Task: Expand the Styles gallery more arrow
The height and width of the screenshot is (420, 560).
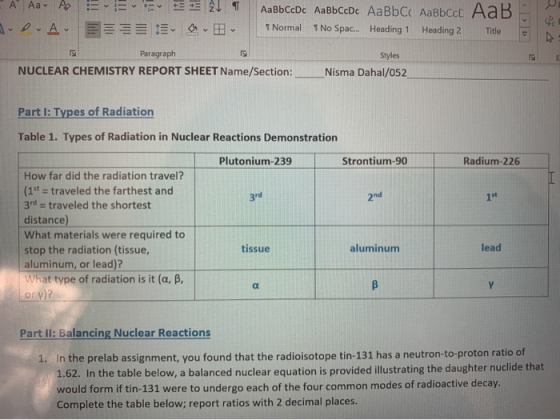Action: pos(524,34)
